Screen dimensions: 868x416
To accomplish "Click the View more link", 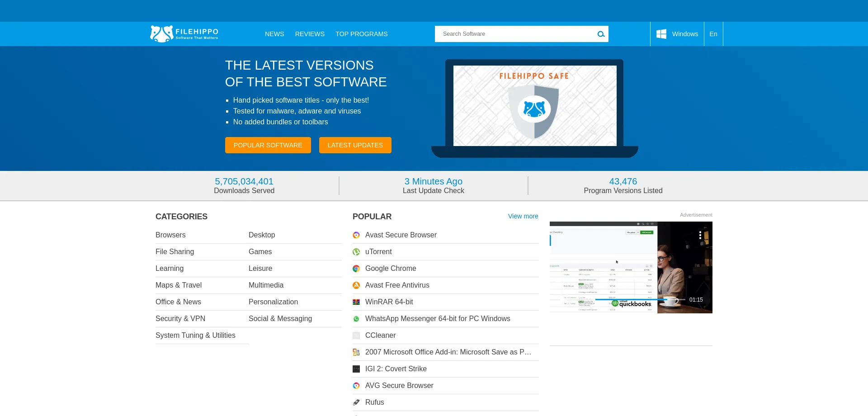I will [523, 216].
